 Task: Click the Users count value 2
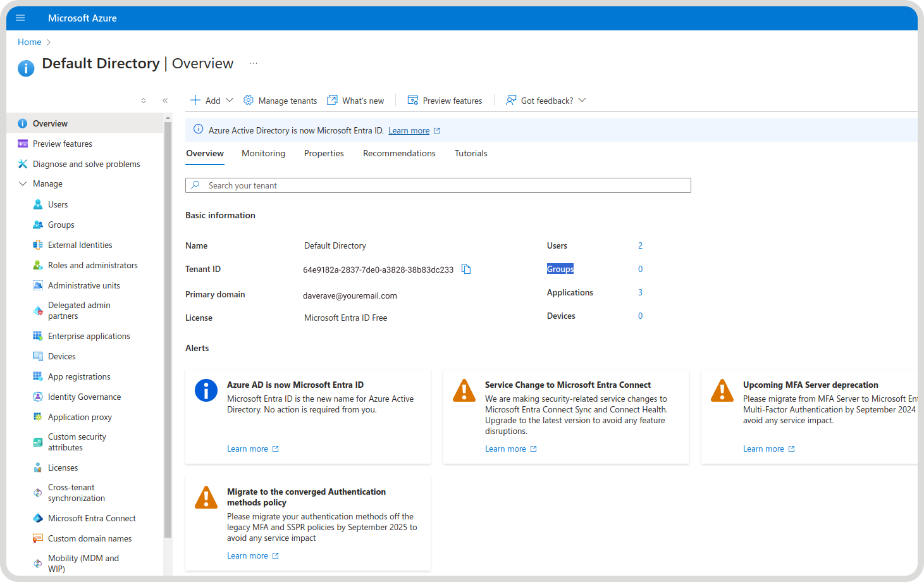[640, 245]
